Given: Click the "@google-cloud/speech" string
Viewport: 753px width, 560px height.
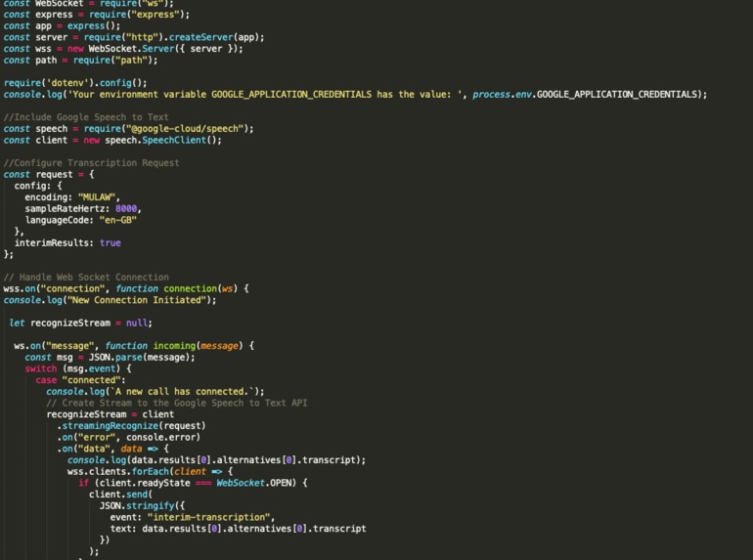Looking at the screenshot, I should [x=185, y=129].
